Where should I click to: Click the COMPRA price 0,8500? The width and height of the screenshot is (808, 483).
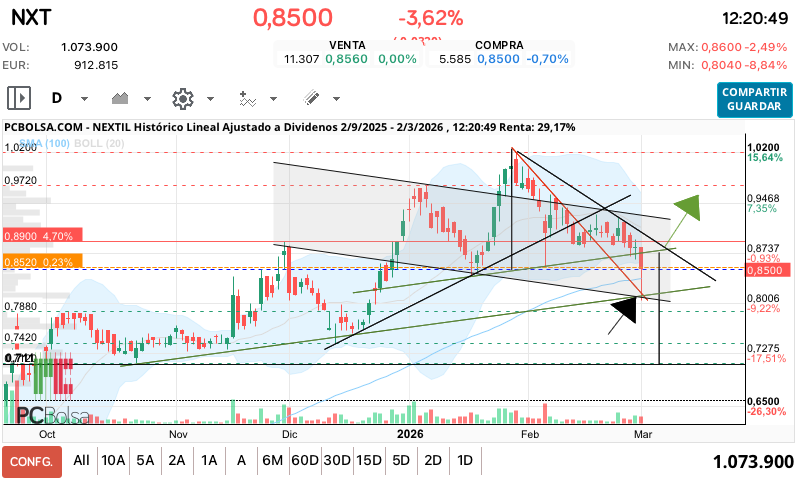point(498,59)
